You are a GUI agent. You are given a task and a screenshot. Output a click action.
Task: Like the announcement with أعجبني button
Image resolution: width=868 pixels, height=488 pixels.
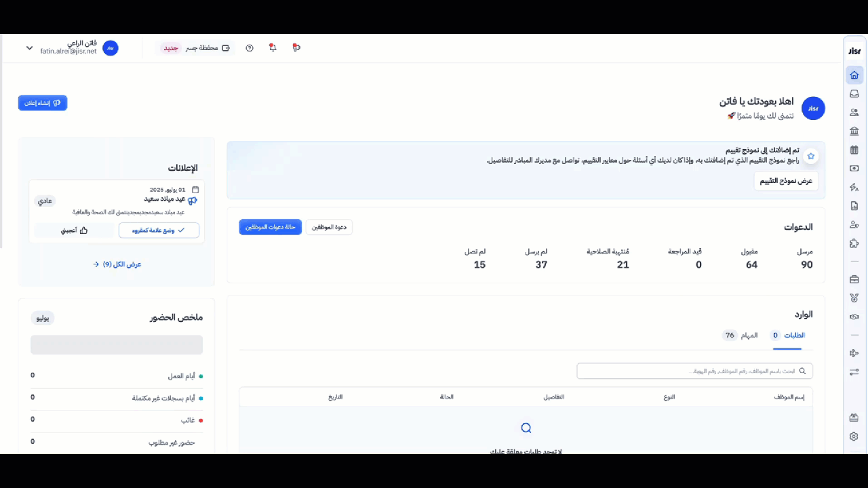[x=75, y=230]
